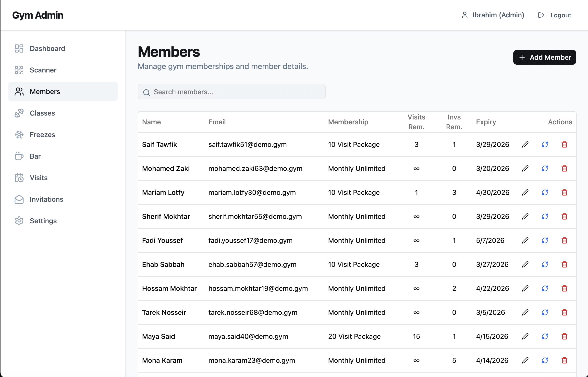Open the Scanner page from the sidebar
Screen dimensions: 588x377
pyautogui.click(x=43, y=70)
